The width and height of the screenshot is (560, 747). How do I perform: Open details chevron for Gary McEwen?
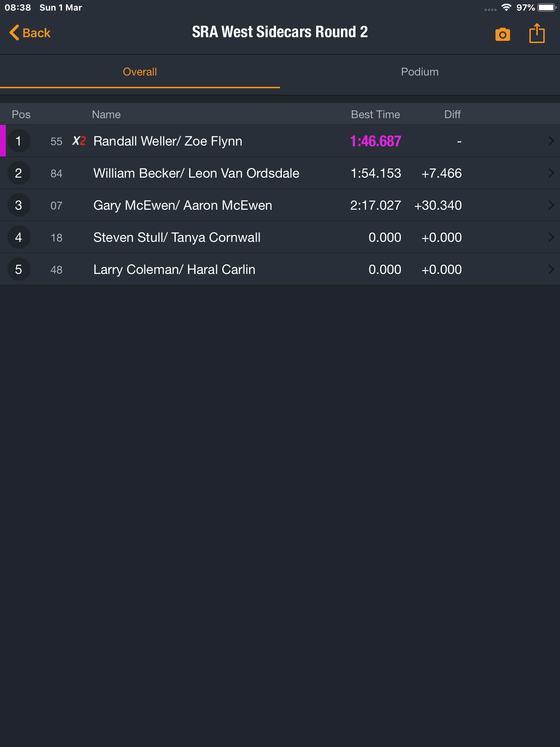click(x=551, y=205)
